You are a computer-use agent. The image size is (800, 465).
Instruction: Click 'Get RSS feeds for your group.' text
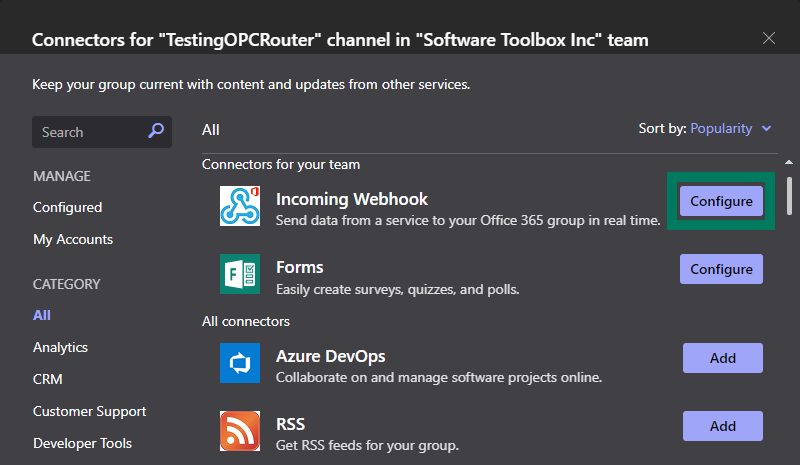(367, 445)
